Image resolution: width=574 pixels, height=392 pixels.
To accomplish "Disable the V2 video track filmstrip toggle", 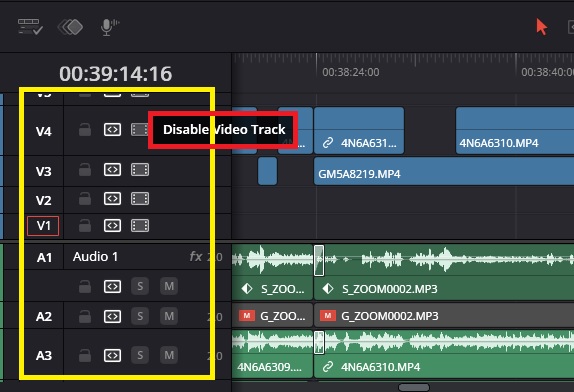I will pyautogui.click(x=140, y=199).
